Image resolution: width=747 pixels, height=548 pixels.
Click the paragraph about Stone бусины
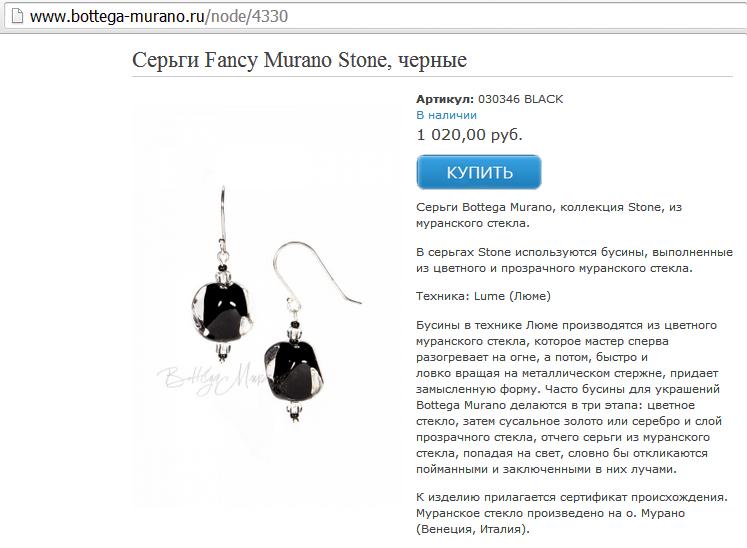(x=574, y=260)
